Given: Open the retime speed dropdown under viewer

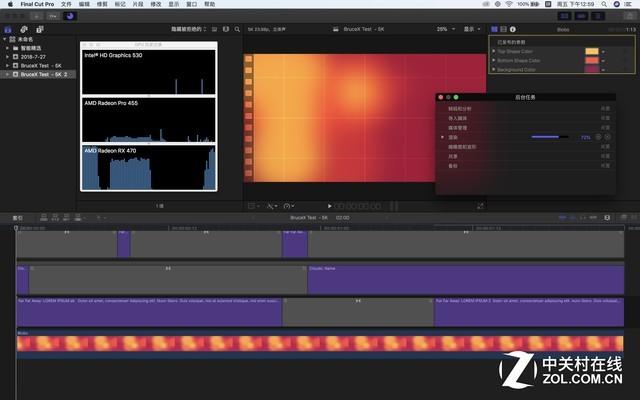Looking at the screenshot, I should coord(289,206).
